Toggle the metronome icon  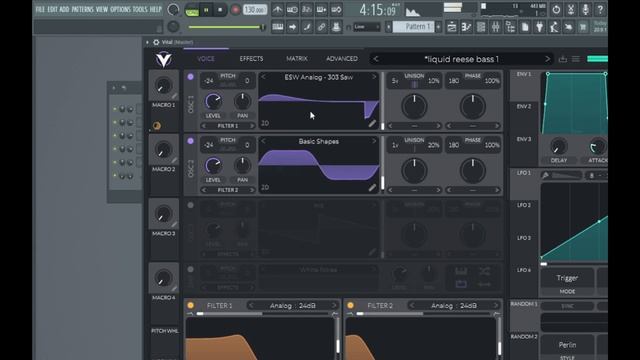(x=278, y=9)
